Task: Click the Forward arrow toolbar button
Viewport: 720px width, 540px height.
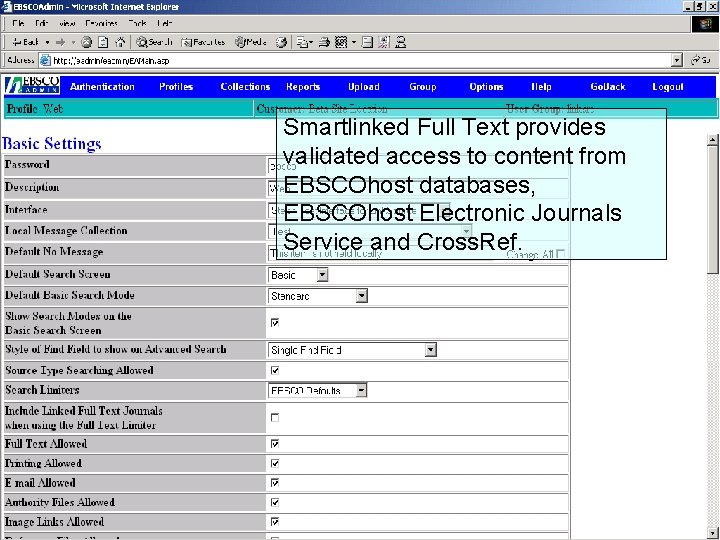Action: (60, 42)
